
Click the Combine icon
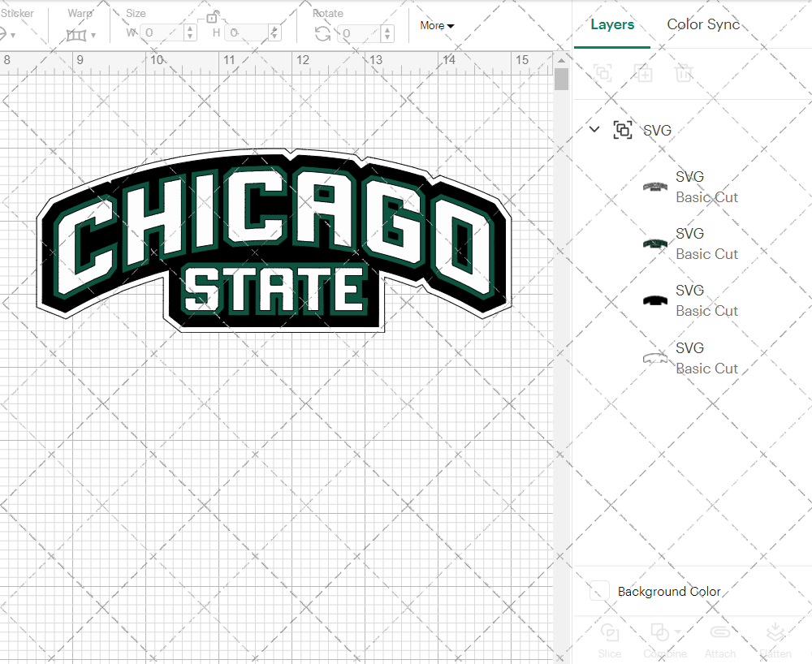(659, 632)
